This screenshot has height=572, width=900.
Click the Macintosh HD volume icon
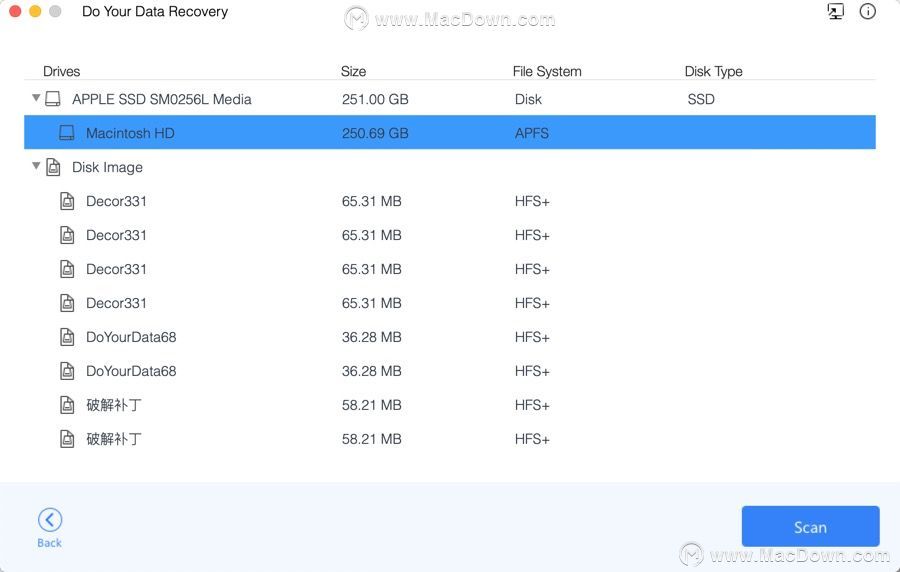coord(67,133)
